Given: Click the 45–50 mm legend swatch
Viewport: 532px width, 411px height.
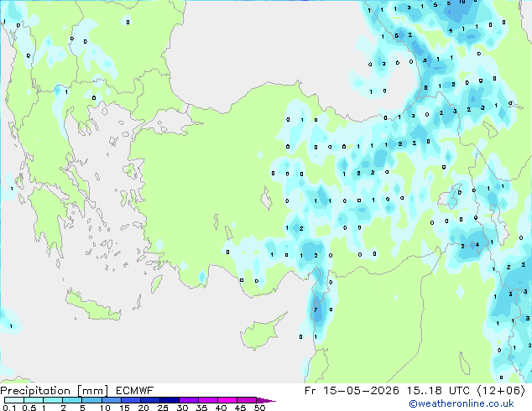Looking at the screenshot, I should tap(247, 400).
